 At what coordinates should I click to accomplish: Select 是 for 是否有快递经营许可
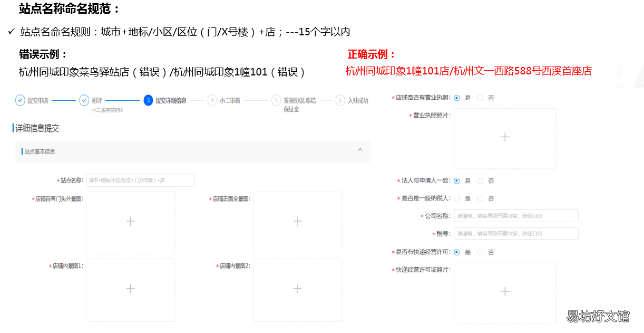click(x=456, y=252)
